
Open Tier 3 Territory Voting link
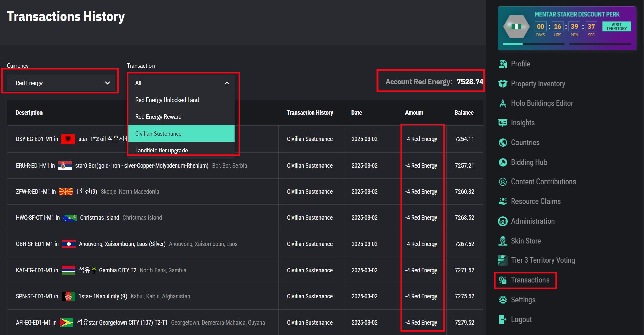(x=543, y=260)
